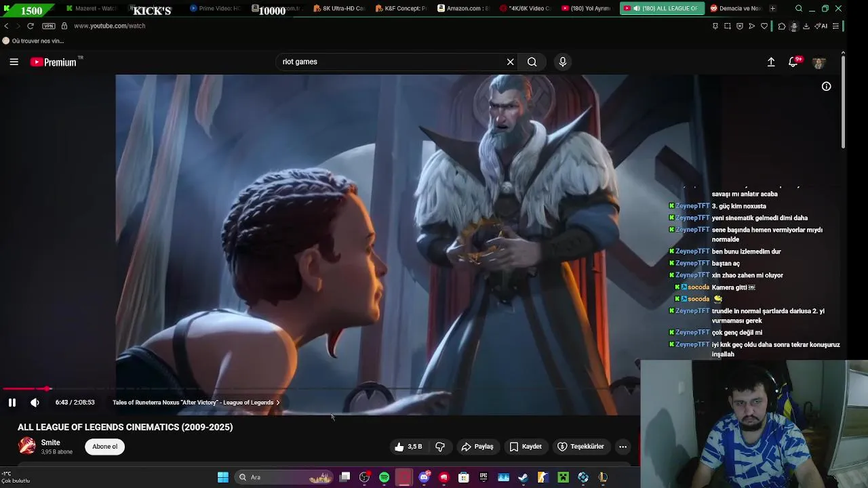Click the Teşekkürler thanks button

(x=580, y=447)
